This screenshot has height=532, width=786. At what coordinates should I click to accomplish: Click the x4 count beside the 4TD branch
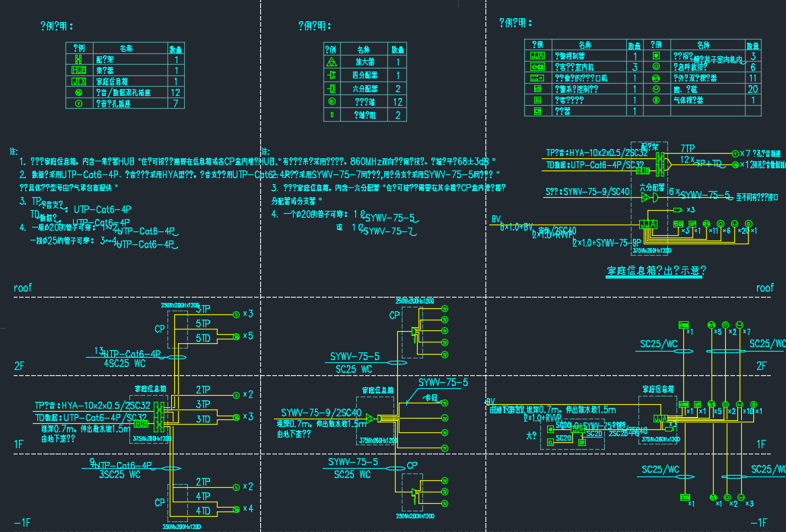click(248, 508)
